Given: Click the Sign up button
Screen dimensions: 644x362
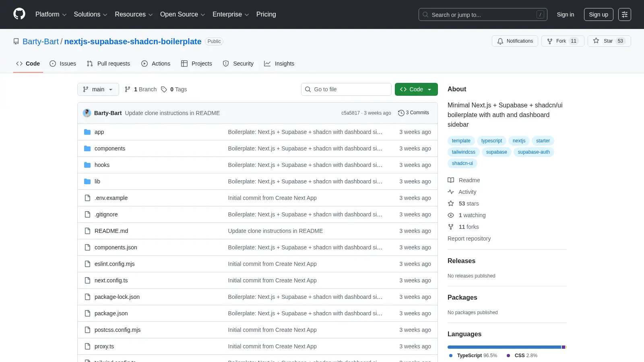Looking at the screenshot, I should click(599, 14).
